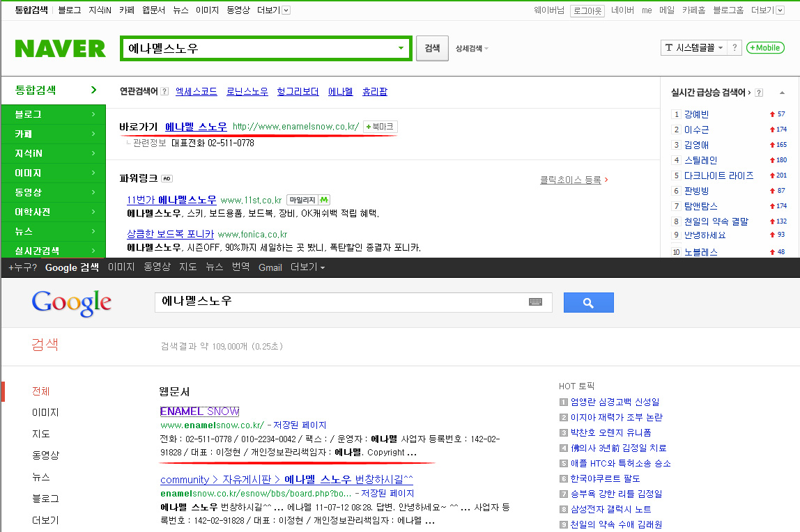Image resolution: width=800 pixels, height=532 pixels.
Task: Collapse the 실시간 급상승 검색어 panel arrow
Action: coord(782,93)
